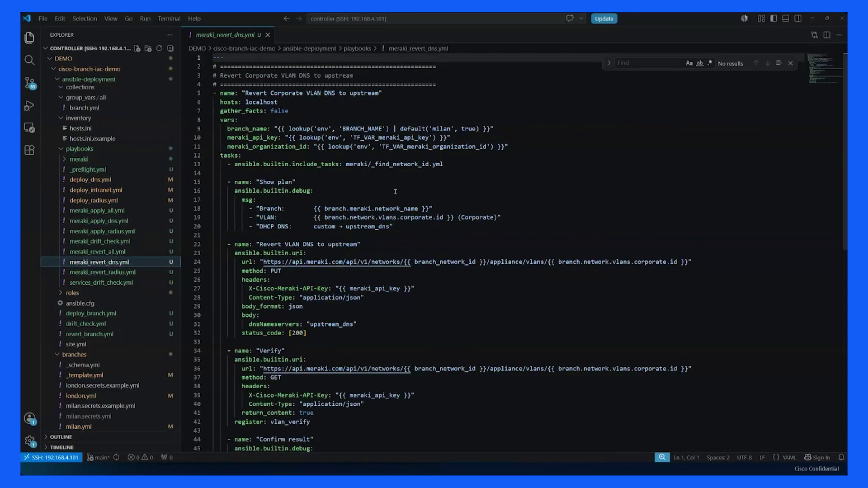The image size is (868, 488).
Task: Toggle the primary side bar layout button
Action: tap(774, 19)
